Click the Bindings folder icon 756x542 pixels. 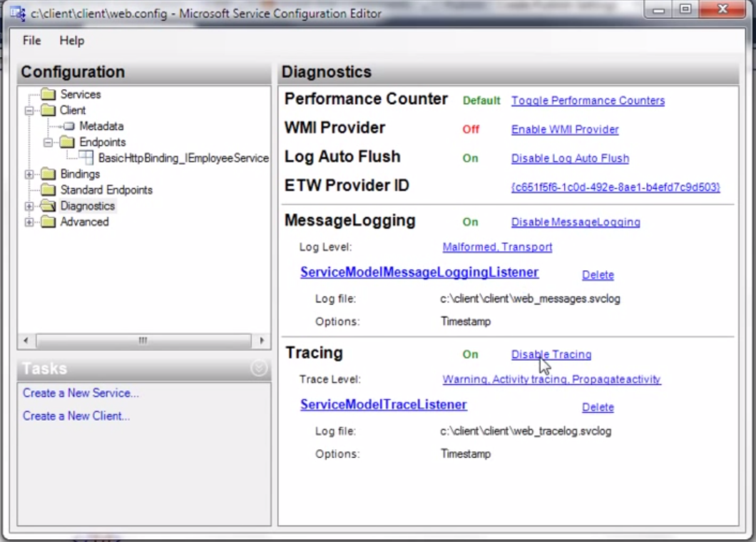(x=48, y=173)
